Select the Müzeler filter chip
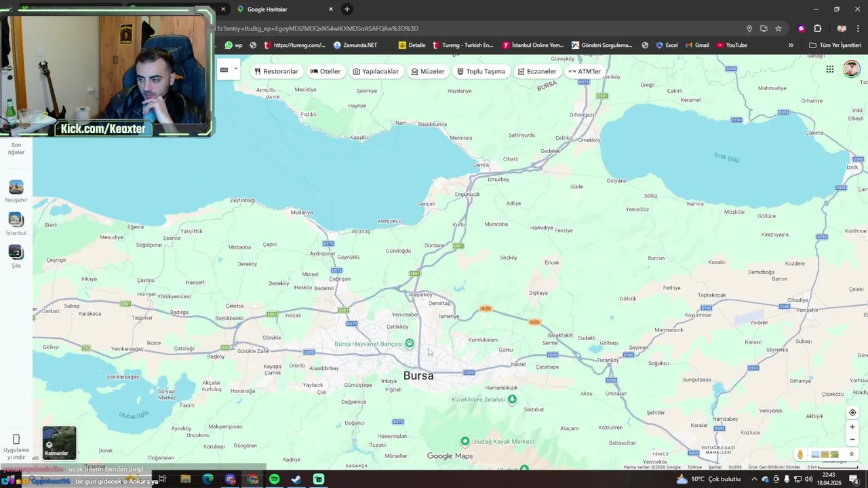Image resolution: width=868 pixels, height=488 pixels. (427, 71)
